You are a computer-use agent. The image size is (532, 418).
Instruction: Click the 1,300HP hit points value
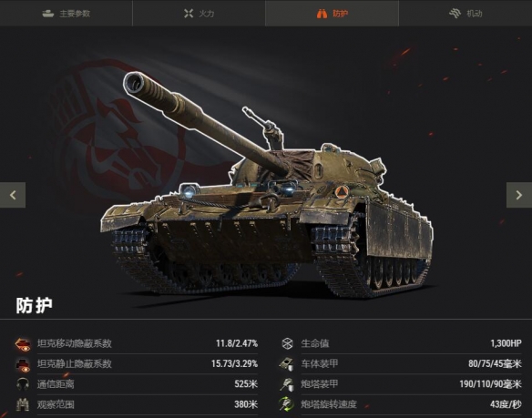[506, 343]
